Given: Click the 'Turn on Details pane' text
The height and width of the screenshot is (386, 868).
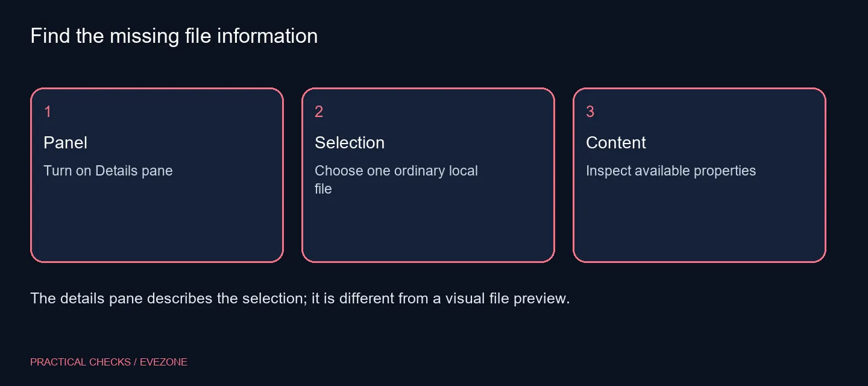Looking at the screenshot, I should pyautogui.click(x=108, y=171).
